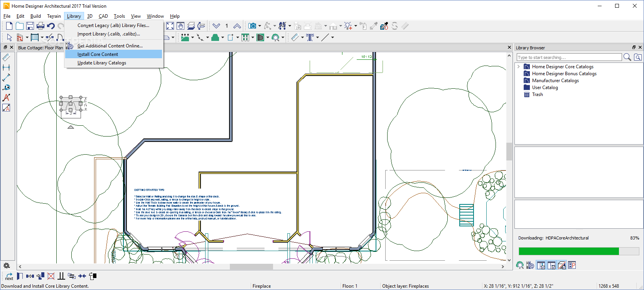Close the Library Browser panel
Screen dimensions: 644x290
click(x=640, y=47)
